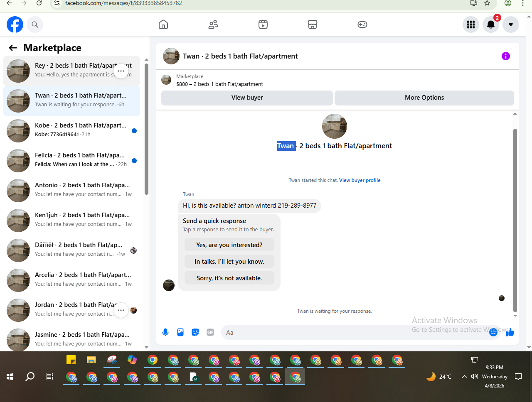Click the View buyer button
This screenshot has height=402, width=532.
point(247,98)
